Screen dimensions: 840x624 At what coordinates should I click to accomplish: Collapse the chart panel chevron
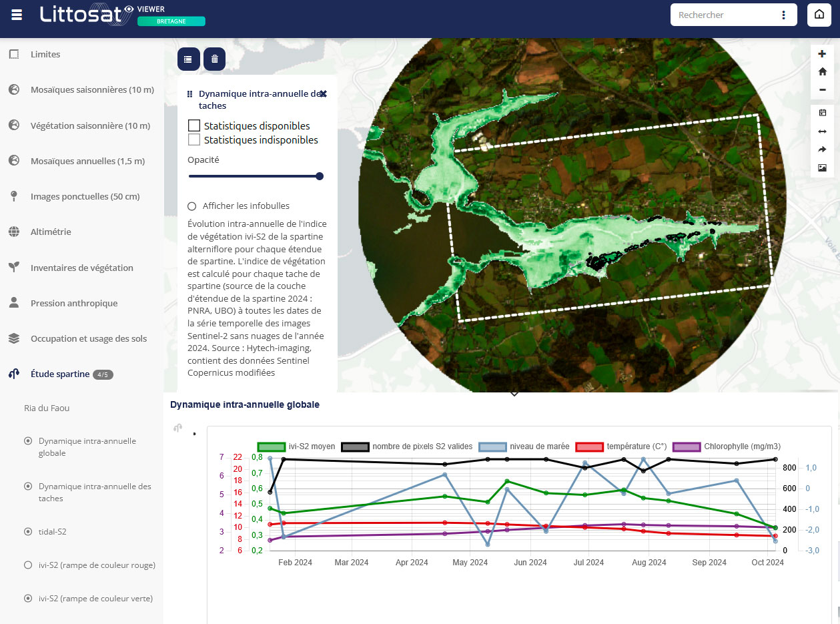pyautogui.click(x=514, y=394)
